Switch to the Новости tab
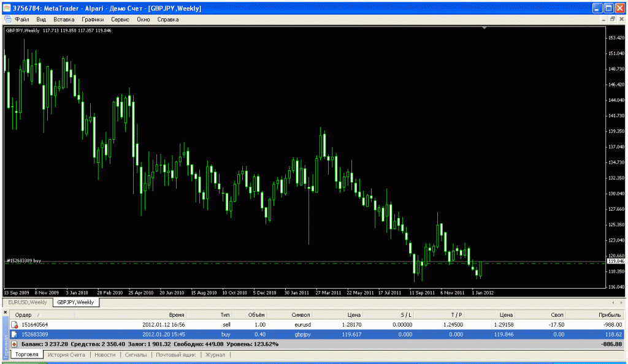Screen dimensions: 628x364 [104, 355]
